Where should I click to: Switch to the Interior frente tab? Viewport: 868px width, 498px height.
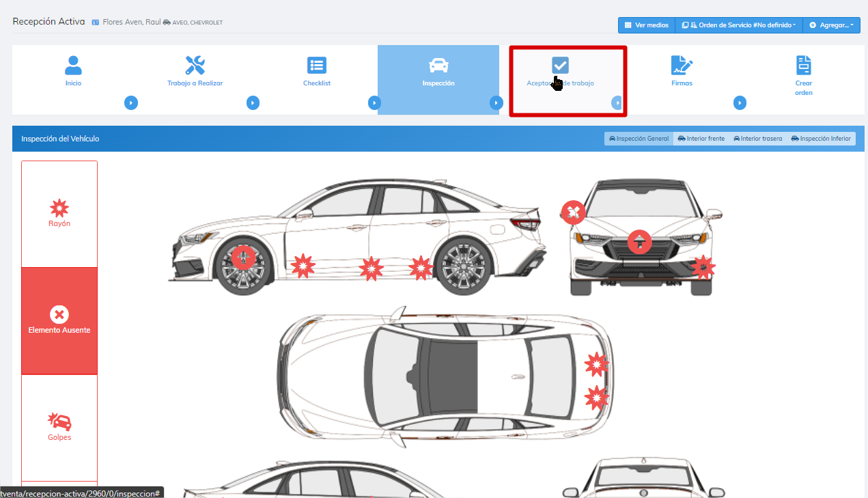701,139
